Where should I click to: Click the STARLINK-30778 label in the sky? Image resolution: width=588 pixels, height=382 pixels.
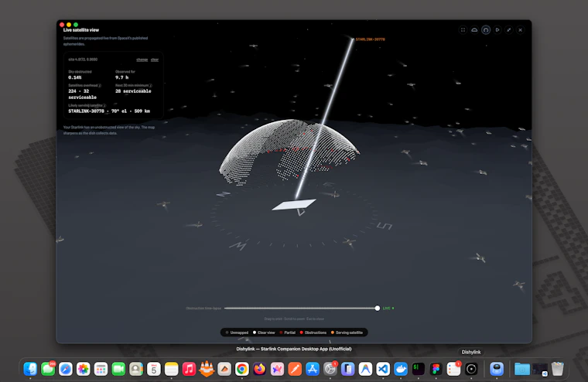point(370,39)
